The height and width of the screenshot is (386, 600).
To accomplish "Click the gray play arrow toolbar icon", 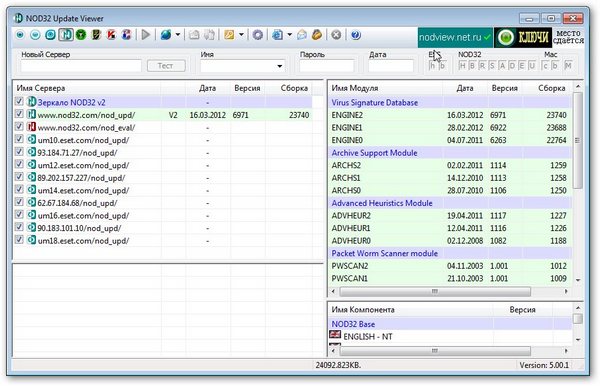I will pos(146,35).
